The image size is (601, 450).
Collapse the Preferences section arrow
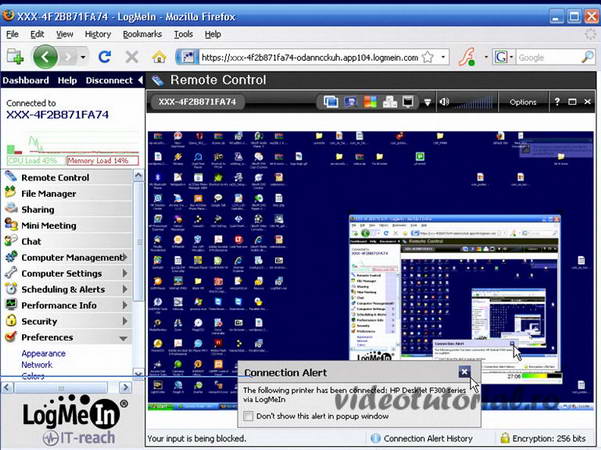[123, 338]
